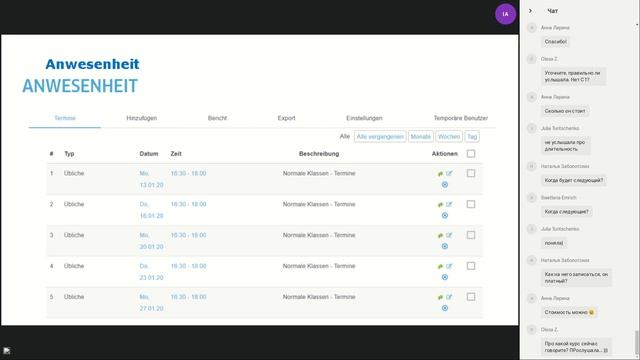Switch to the Hinzufügen tab
Image resolution: width=640 pixels, height=360 pixels.
click(142, 118)
